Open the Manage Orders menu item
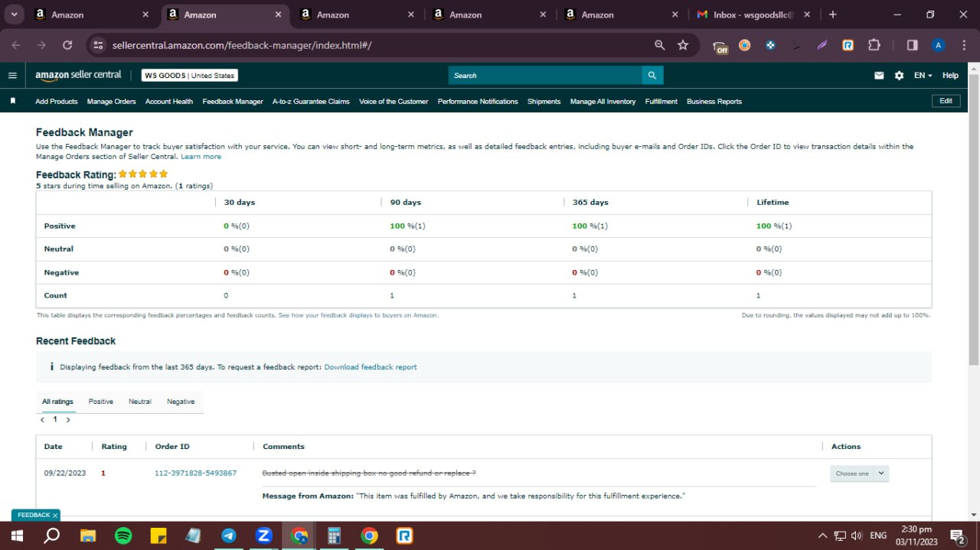 (111, 101)
